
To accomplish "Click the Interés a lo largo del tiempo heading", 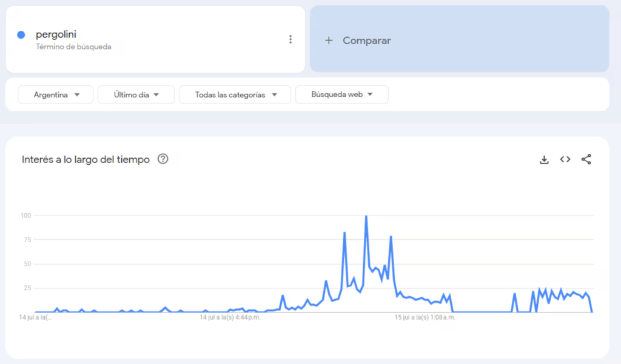I will (86, 160).
